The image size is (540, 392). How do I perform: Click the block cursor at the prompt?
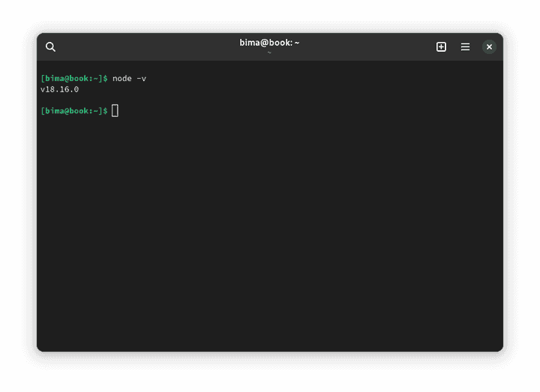115,111
